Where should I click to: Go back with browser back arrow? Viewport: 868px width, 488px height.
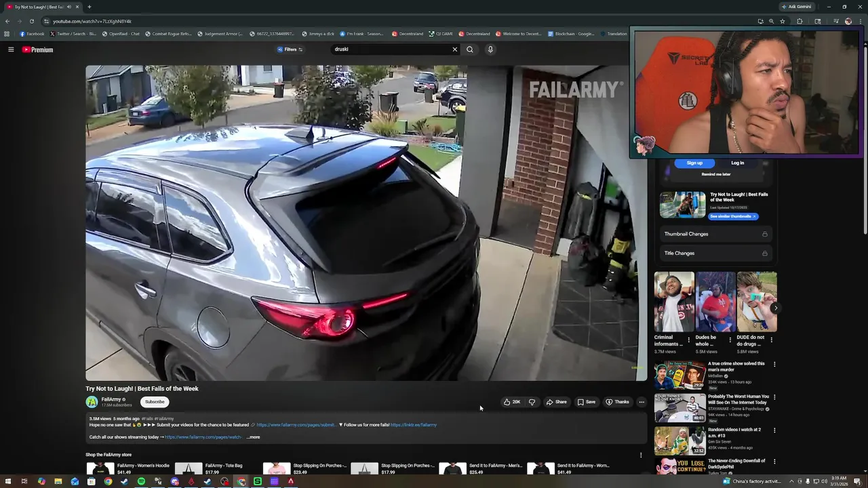pyautogui.click(x=7, y=21)
